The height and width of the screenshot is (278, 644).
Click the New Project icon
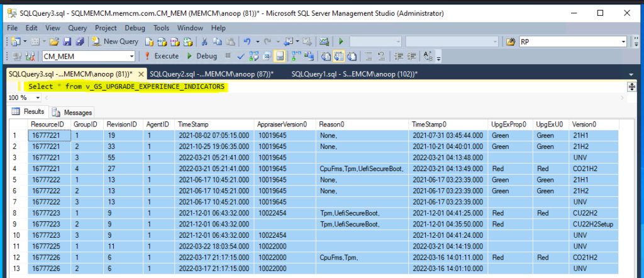point(16,42)
